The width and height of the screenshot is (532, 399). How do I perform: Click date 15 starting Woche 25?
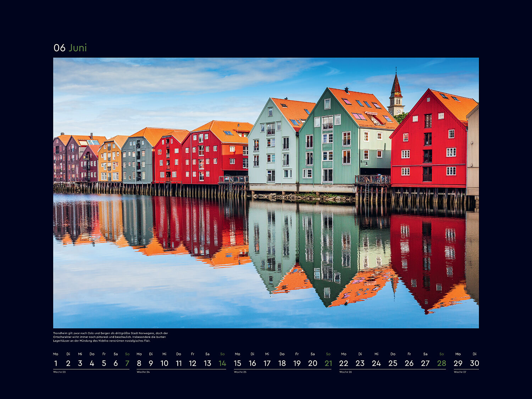[x=237, y=363]
